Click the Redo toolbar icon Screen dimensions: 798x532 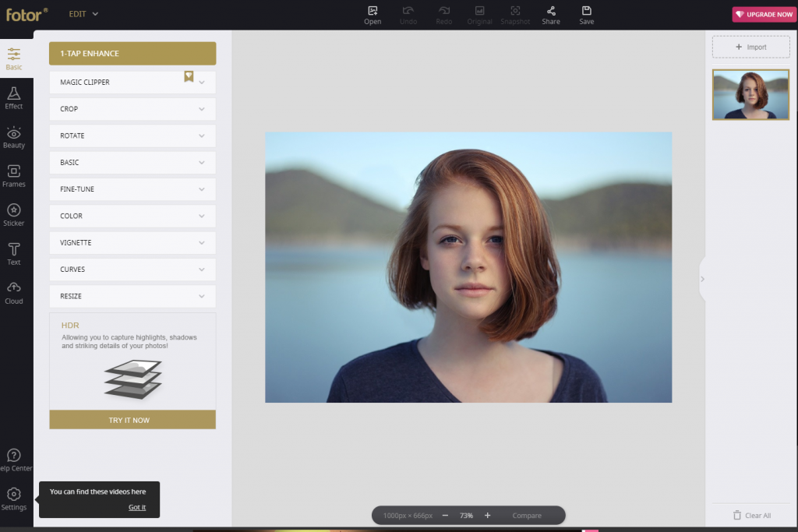click(x=443, y=15)
